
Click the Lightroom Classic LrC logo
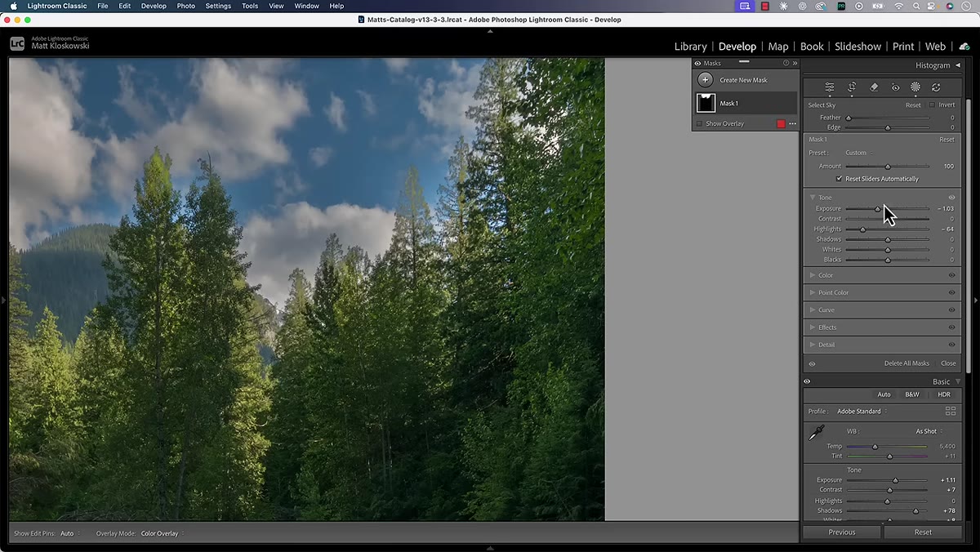[17, 44]
